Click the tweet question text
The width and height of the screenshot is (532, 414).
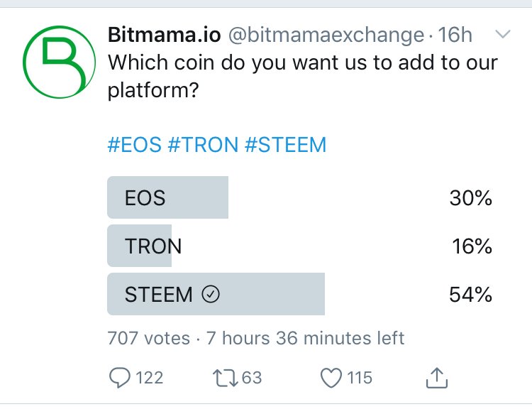pos(303,76)
